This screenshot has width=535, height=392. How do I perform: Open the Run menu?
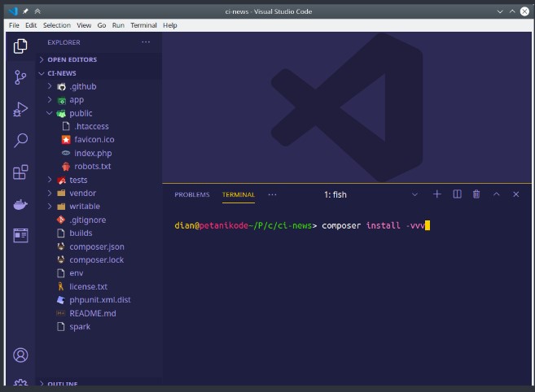118,25
